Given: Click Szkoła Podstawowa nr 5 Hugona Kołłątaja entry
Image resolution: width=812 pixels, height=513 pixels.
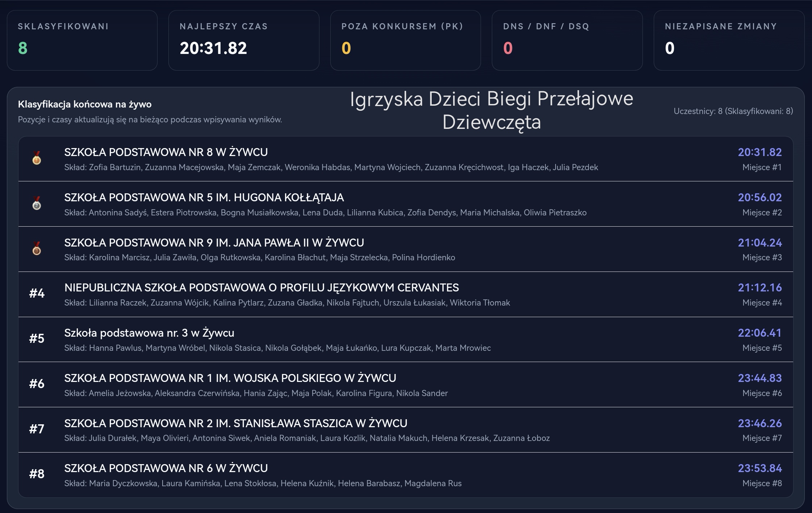Looking at the screenshot, I should point(406,204).
